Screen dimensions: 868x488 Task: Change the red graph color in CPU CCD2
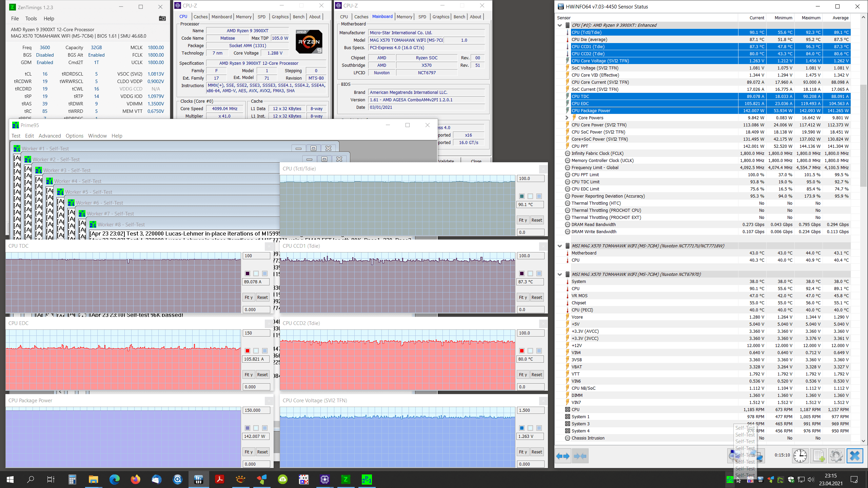522,351
